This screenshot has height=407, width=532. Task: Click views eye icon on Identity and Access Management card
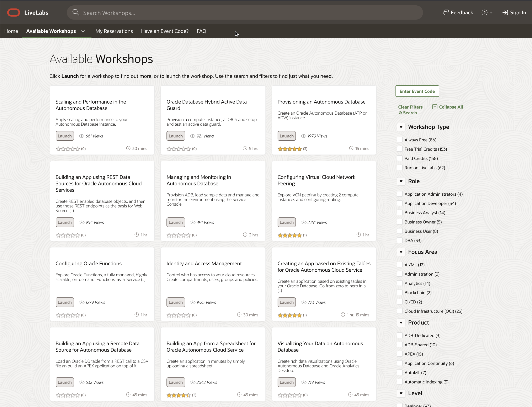192,302
